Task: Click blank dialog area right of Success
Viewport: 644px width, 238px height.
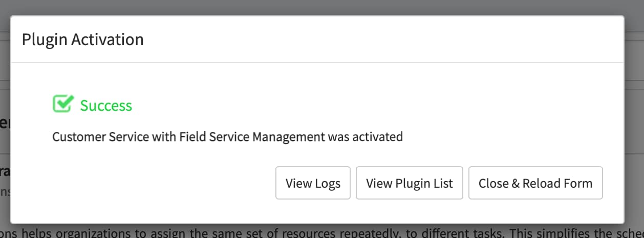Action: tap(358, 106)
